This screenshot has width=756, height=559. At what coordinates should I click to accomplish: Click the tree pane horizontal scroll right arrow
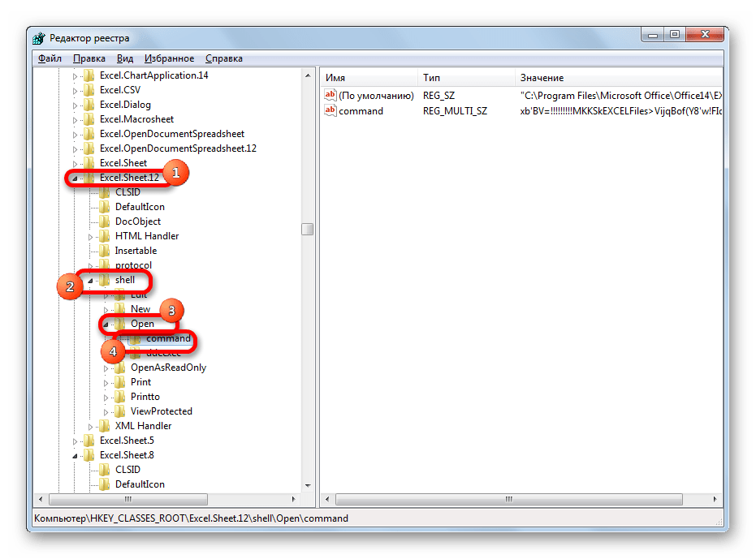point(294,499)
